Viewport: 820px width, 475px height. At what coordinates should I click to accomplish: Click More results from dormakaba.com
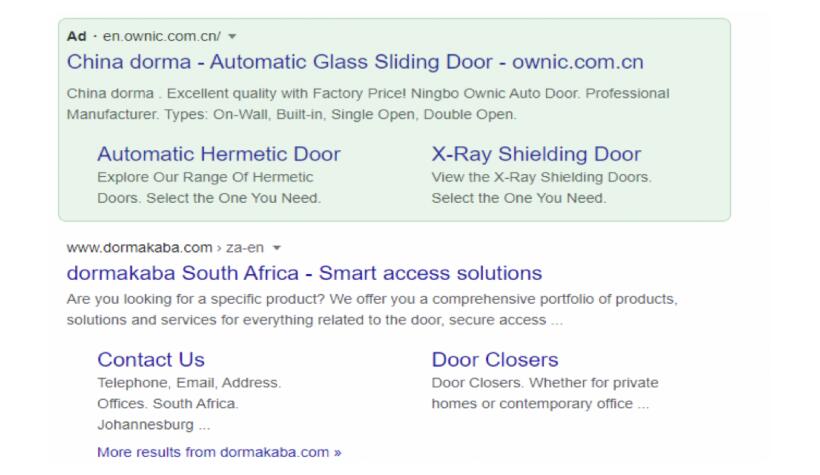pyautogui.click(x=219, y=451)
